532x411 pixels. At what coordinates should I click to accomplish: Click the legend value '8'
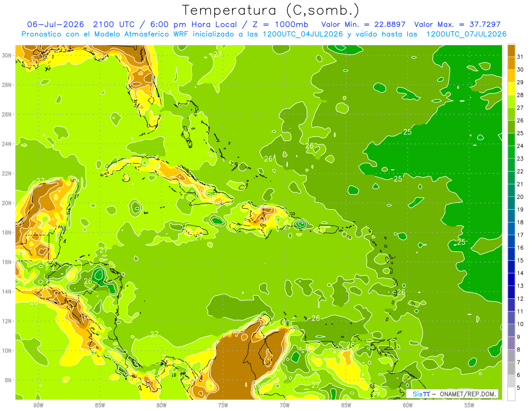pos(519,349)
